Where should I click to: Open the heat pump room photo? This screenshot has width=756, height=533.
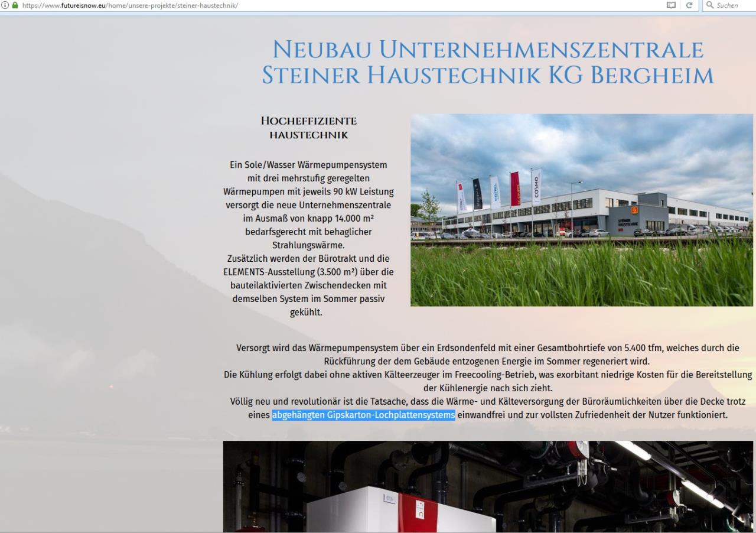pyautogui.click(x=488, y=486)
